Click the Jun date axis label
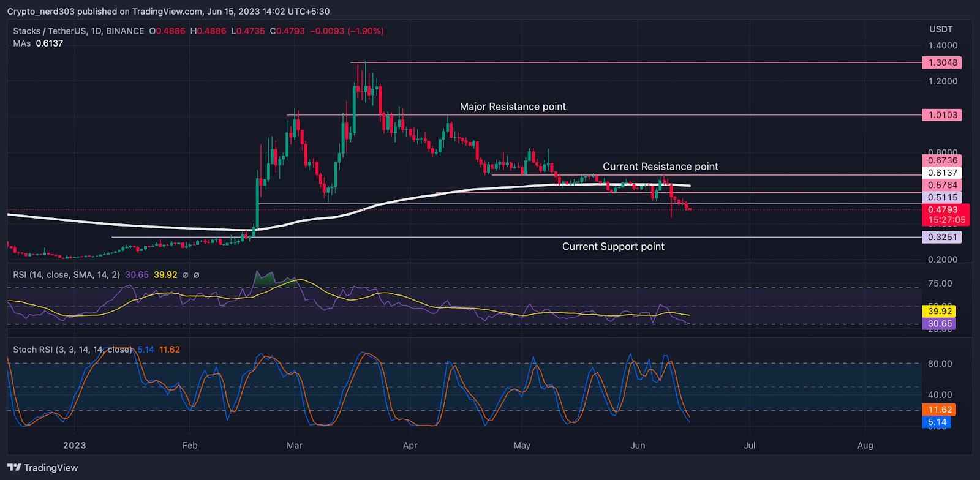This screenshot has width=980, height=480. 638,445
